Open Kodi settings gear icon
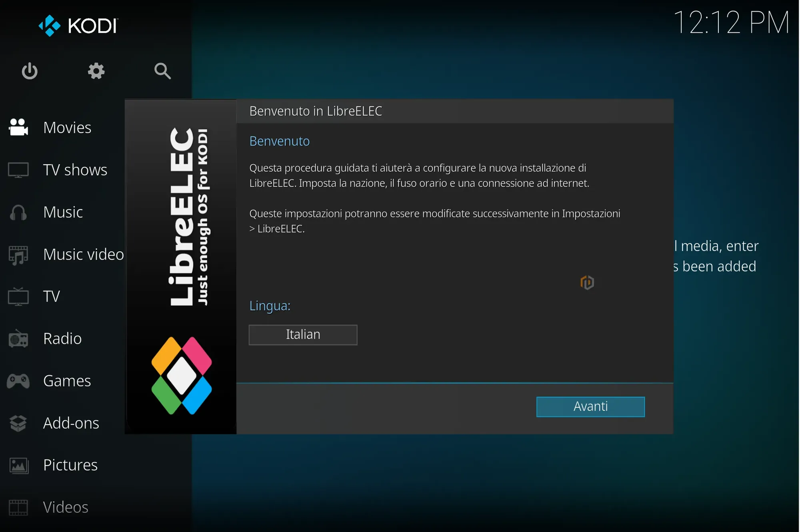Image resolution: width=800 pixels, height=532 pixels. (x=96, y=71)
